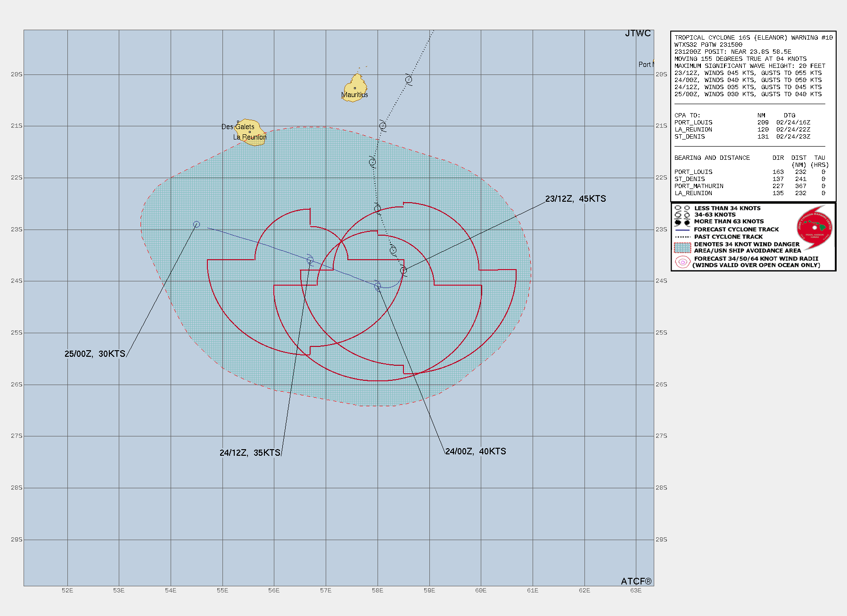The width and height of the screenshot is (847, 616).
Task: Click the ATCF® label at map bottom
Action: pyautogui.click(x=636, y=582)
